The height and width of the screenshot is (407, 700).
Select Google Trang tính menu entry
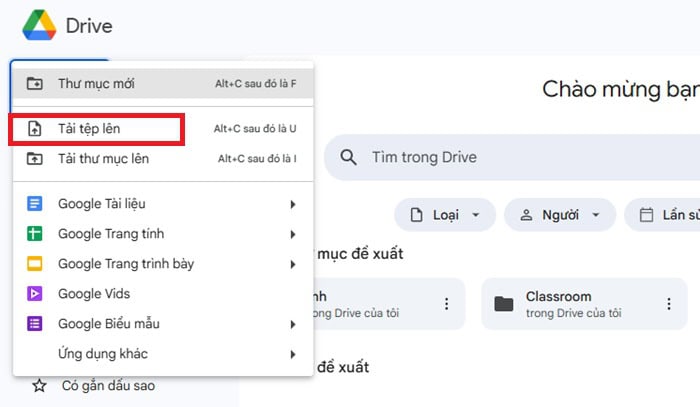tap(163, 233)
